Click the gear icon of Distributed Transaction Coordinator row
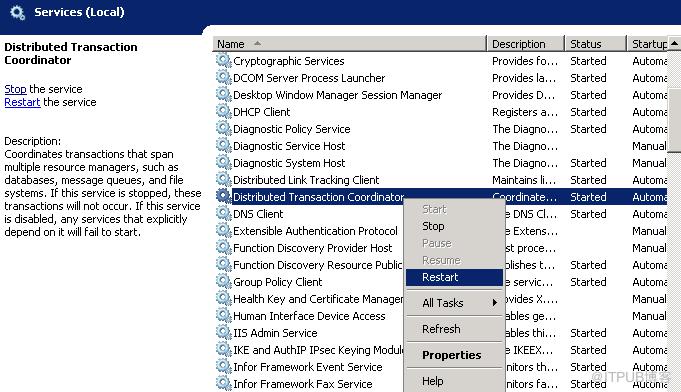The height and width of the screenshot is (392, 681). tap(223, 196)
